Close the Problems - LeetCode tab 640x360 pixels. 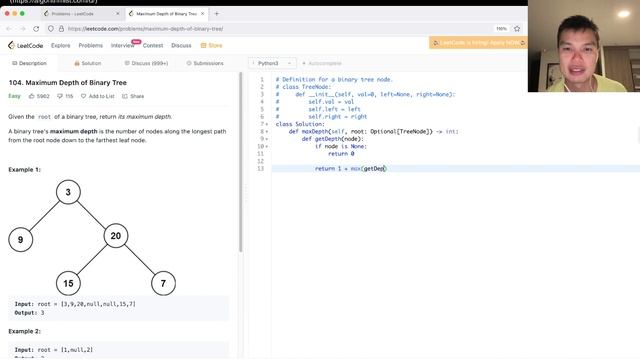118,13
